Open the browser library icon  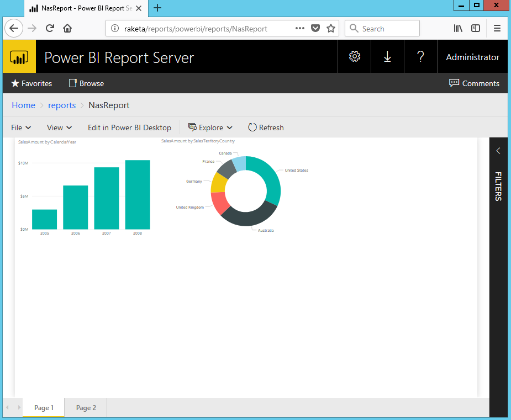point(458,28)
